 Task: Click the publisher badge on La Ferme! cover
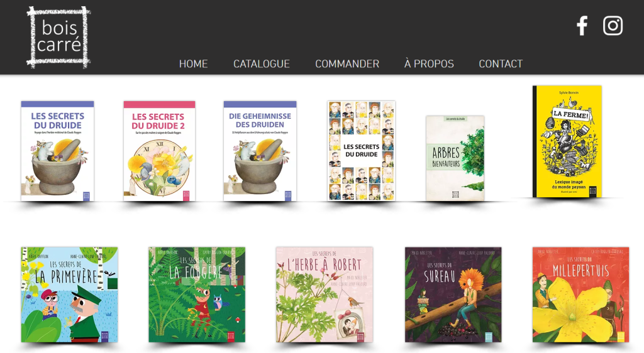[592, 191]
